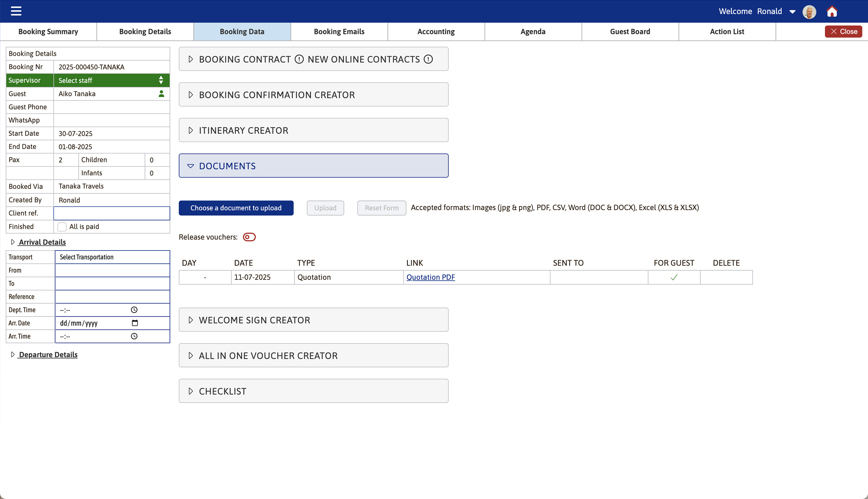Open the Quotation PDF link

click(x=430, y=277)
